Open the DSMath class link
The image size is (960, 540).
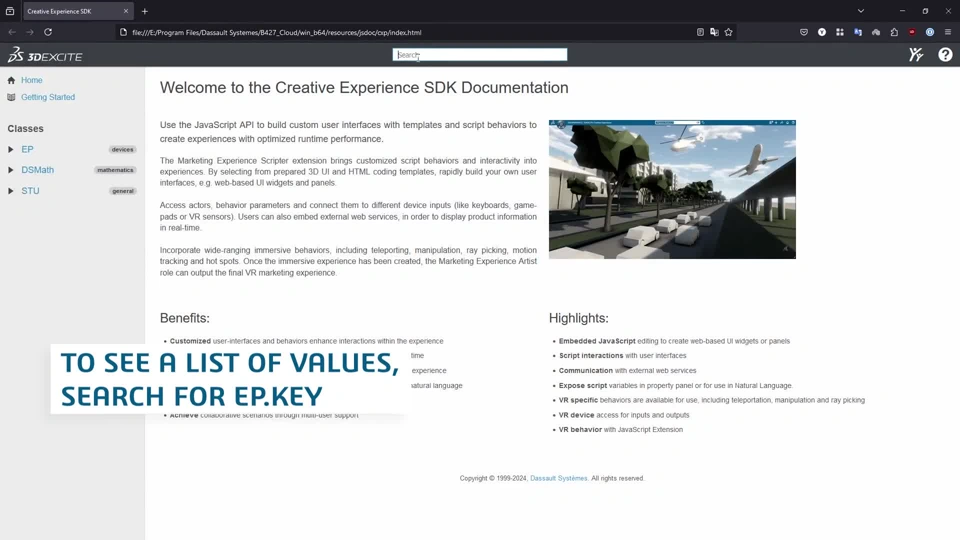point(37,170)
